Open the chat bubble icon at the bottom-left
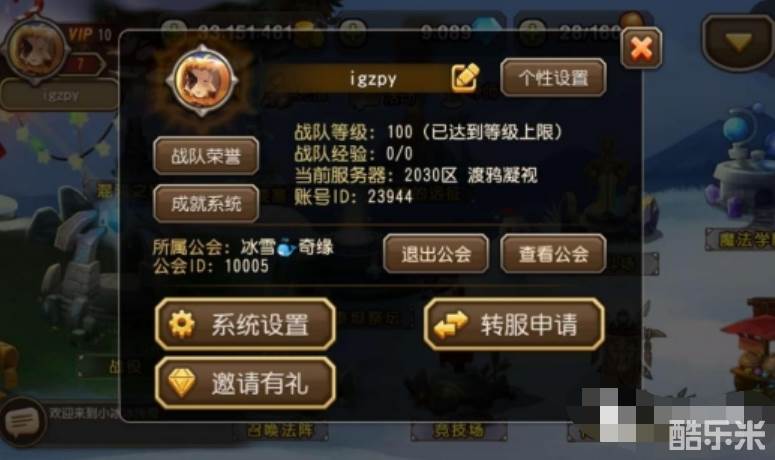 [22, 423]
